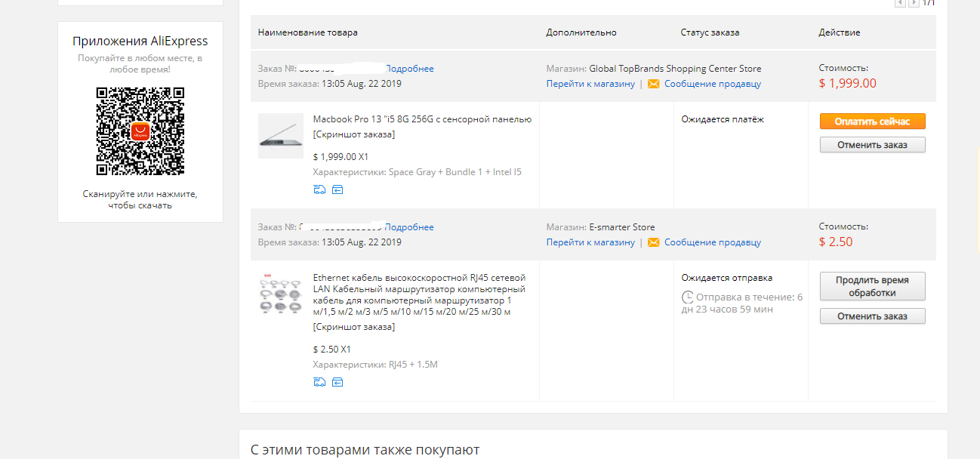The width and height of the screenshot is (980, 459).
Task: Click envelope icon for Global TopBrands seller message
Action: click(653, 84)
